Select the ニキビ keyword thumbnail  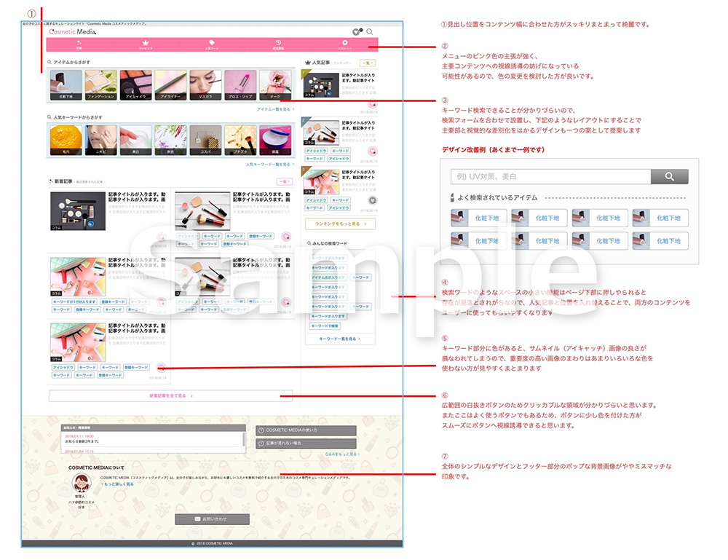[x=100, y=140]
